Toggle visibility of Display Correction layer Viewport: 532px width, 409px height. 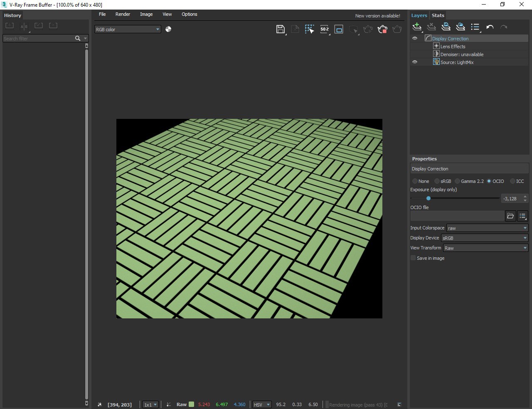pyautogui.click(x=415, y=38)
